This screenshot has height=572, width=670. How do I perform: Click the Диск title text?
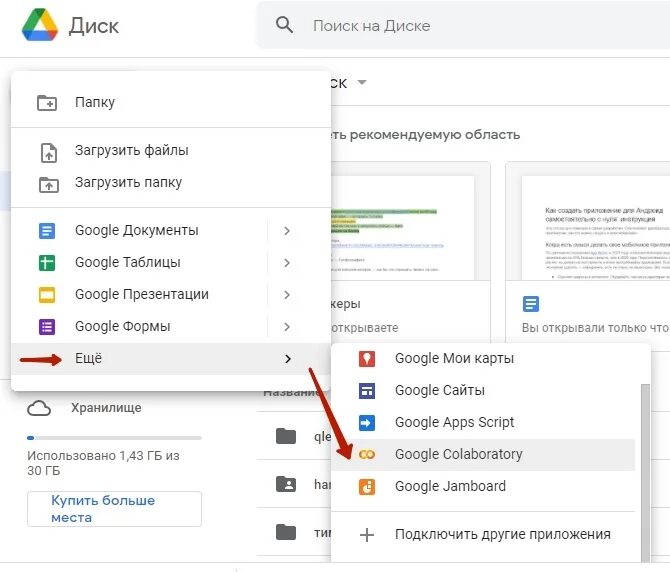point(94,26)
